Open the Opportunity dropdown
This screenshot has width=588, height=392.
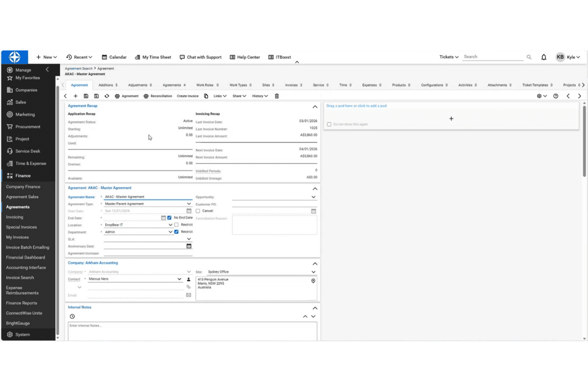coord(313,197)
